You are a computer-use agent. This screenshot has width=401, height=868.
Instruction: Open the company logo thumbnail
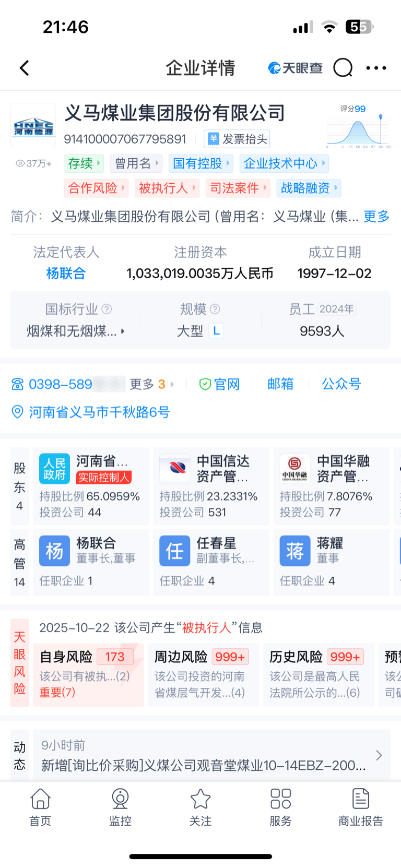[33, 125]
